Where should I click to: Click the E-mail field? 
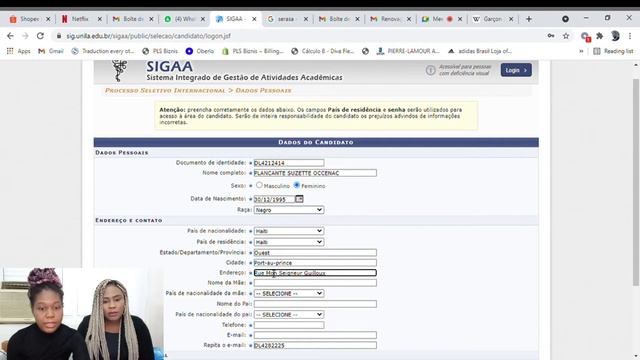click(315, 335)
